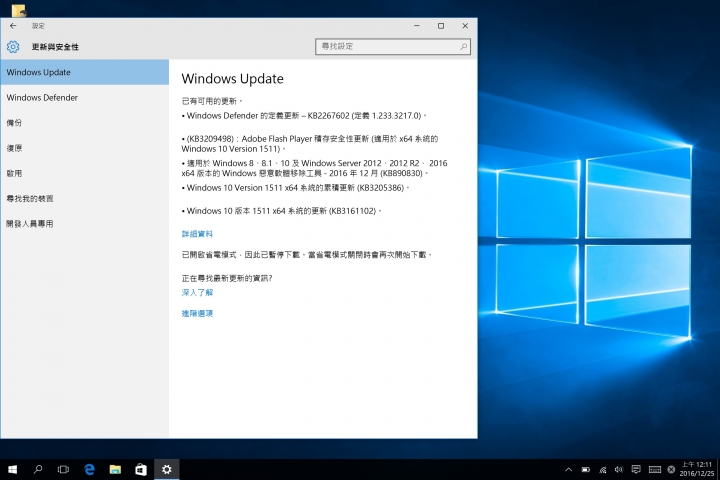Open 開發人員專用 (For developers) section
720x480 pixels.
tap(84, 224)
